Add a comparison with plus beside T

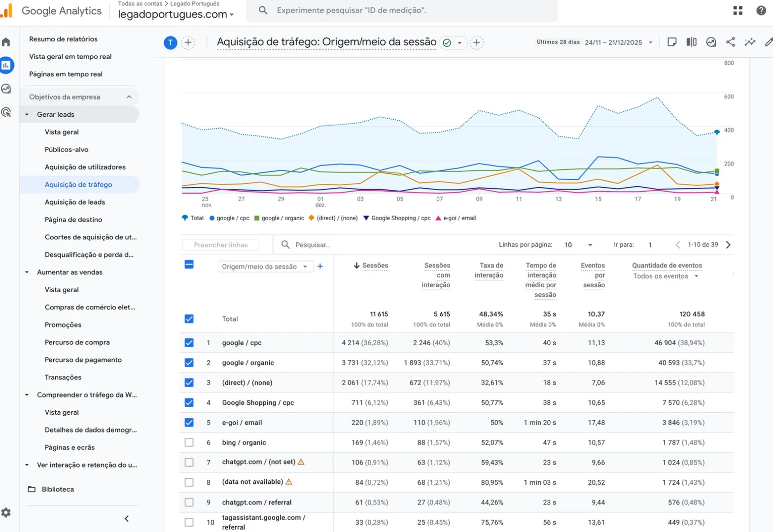tap(188, 43)
